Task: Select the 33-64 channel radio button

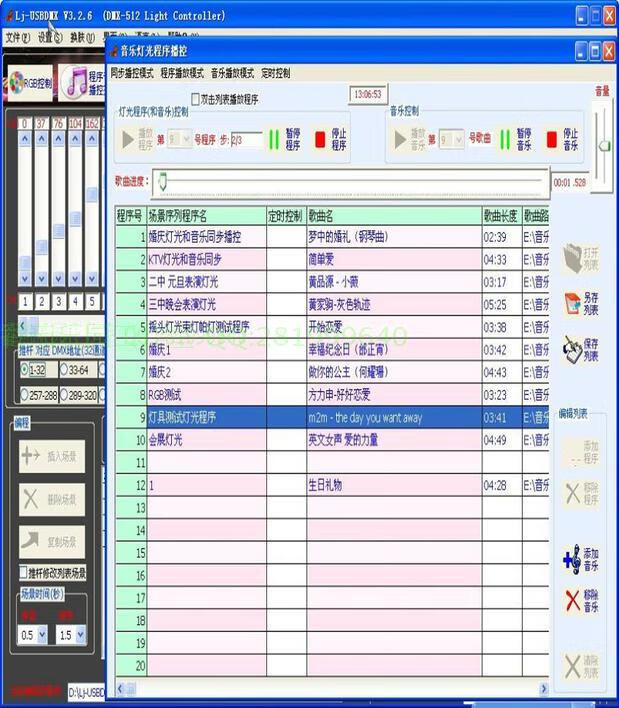Action: (x=64, y=370)
